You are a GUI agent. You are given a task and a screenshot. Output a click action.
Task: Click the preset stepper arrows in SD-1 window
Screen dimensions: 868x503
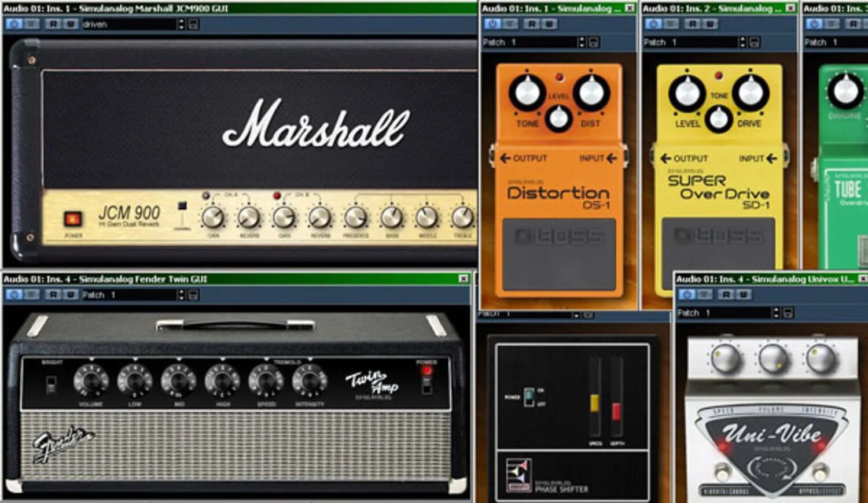pyautogui.click(x=742, y=42)
